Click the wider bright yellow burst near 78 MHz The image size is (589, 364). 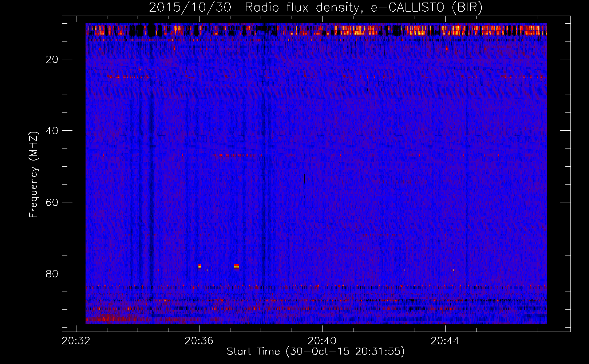[x=236, y=266]
